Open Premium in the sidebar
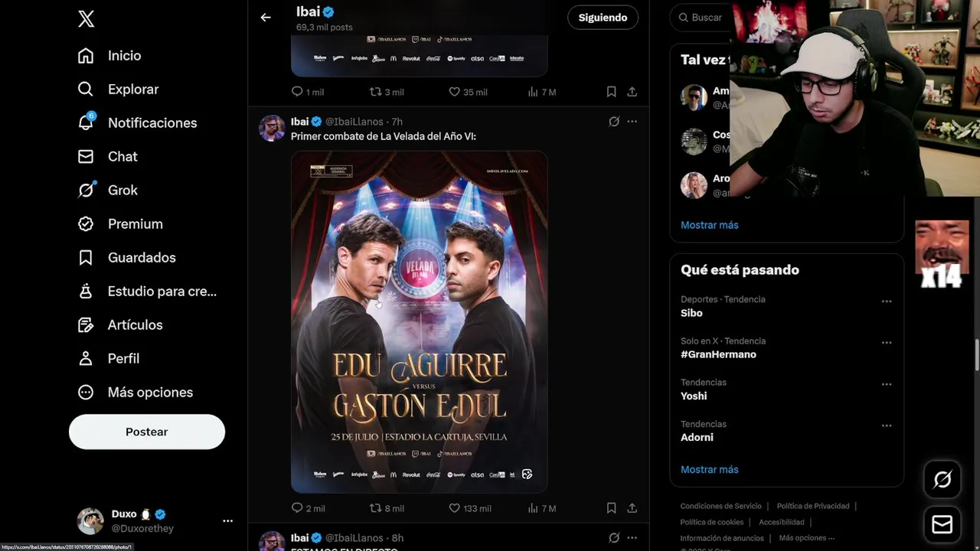The width and height of the screenshot is (980, 551). click(x=120, y=223)
